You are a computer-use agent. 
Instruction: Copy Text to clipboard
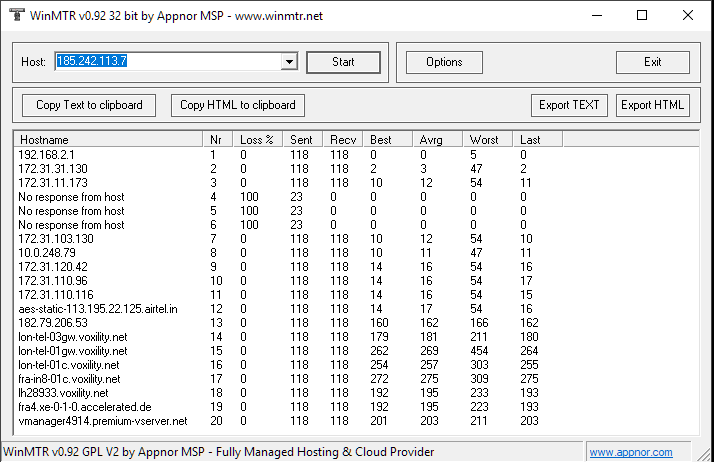(x=89, y=105)
